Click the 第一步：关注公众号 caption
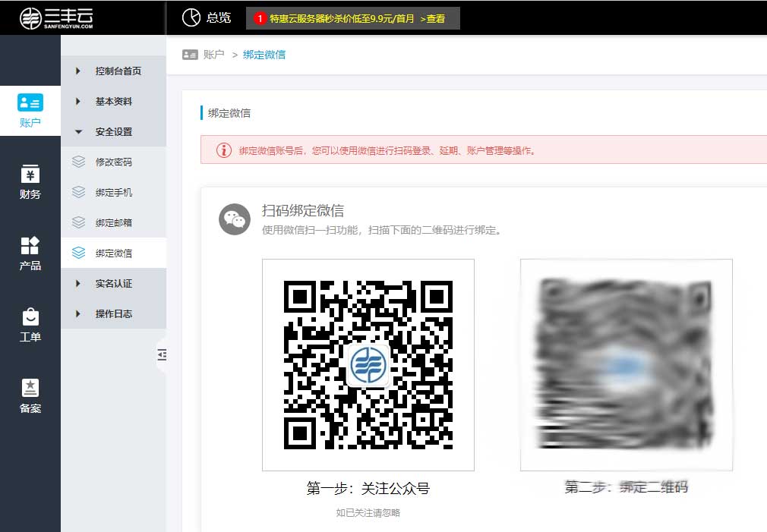 pos(368,488)
